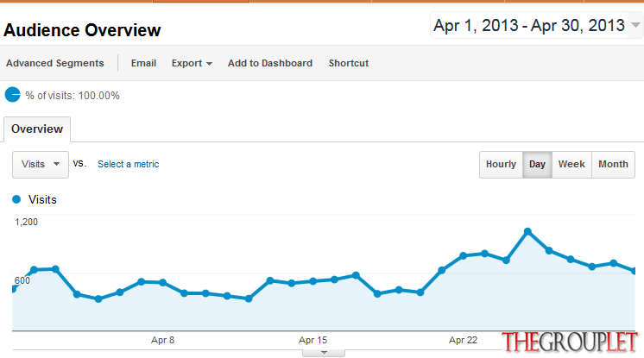Click the Shortcut button
Screen dimensions: 644x358
[x=348, y=63]
